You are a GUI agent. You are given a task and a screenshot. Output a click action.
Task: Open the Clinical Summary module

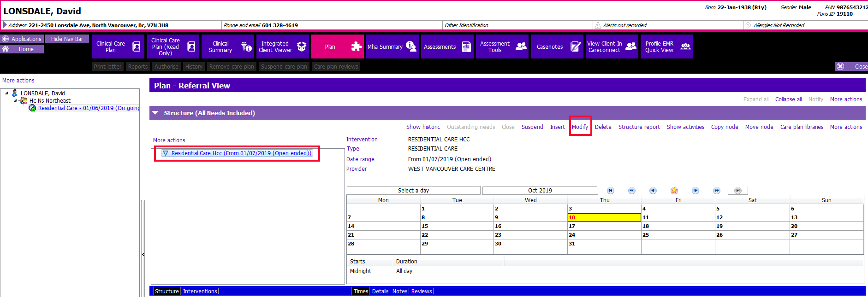click(228, 47)
